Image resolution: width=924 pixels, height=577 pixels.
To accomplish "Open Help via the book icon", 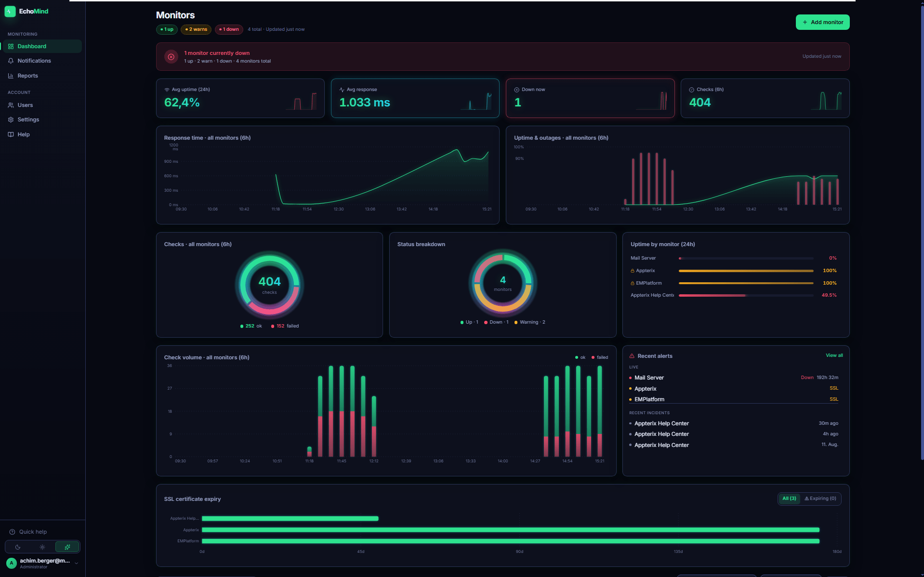I will click(11, 134).
